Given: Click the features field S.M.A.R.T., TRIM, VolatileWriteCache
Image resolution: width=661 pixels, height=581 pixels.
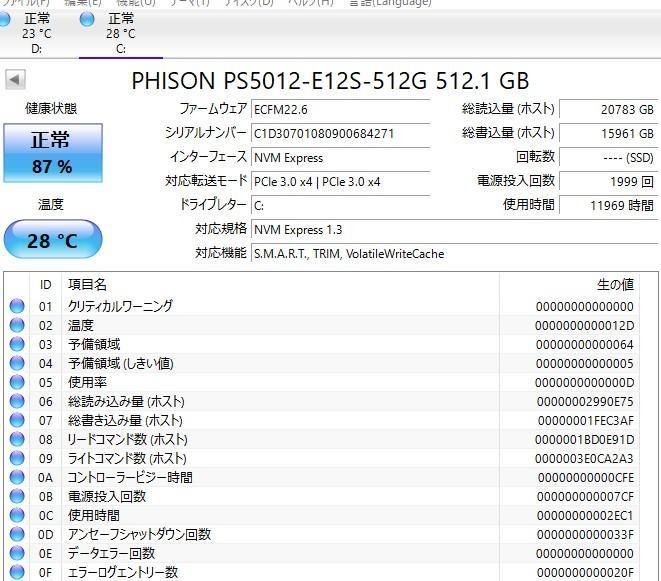Looking at the screenshot, I should (x=454, y=254).
